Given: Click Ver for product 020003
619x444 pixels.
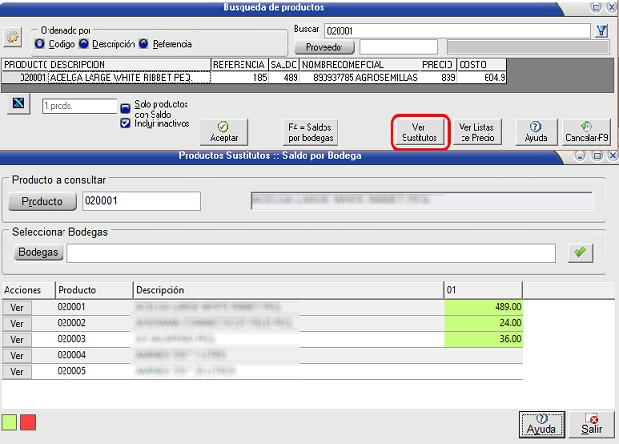Looking at the screenshot, I should pyautogui.click(x=16, y=339).
